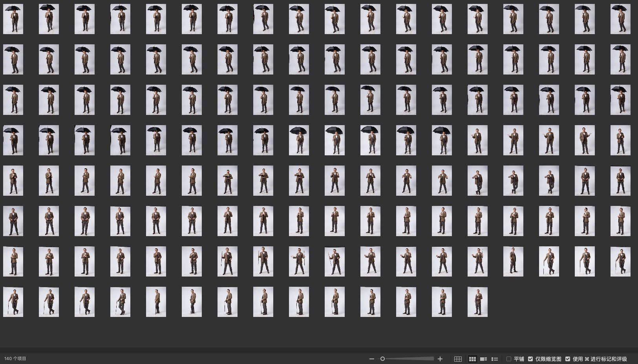This screenshot has height=364, width=638.
Task: Switch to list view layout
Action: pyautogui.click(x=495, y=359)
